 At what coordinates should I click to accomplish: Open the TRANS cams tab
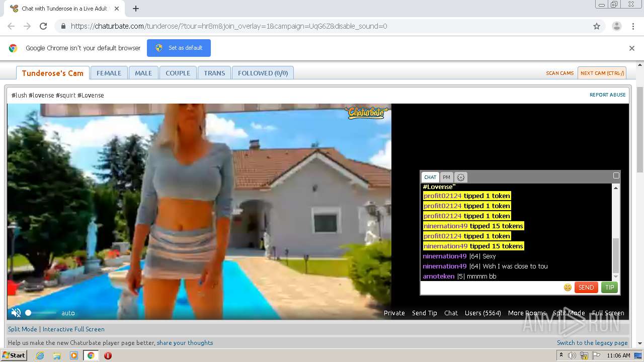click(x=214, y=73)
